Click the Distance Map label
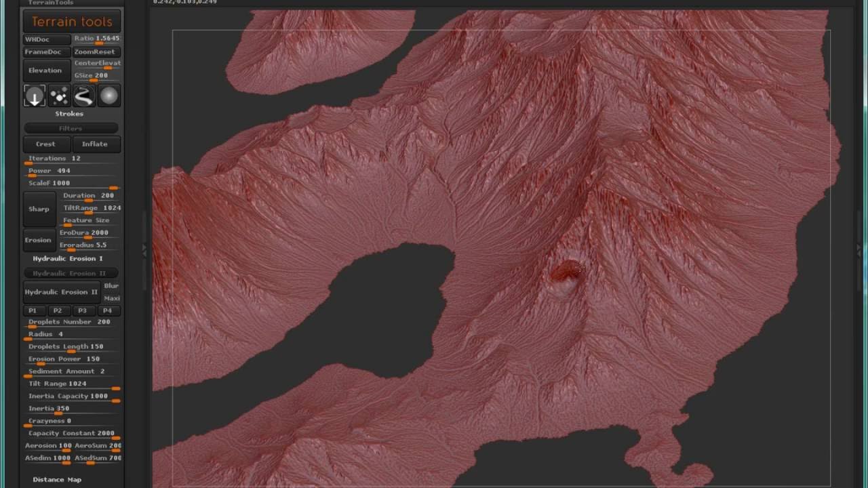Viewport: 868px width, 488px height. coord(57,480)
